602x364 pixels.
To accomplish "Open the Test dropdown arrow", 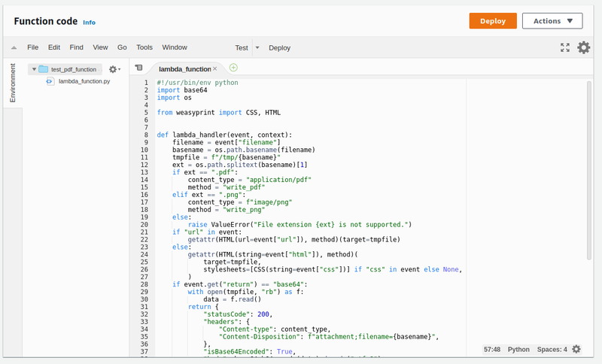I will (257, 47).
